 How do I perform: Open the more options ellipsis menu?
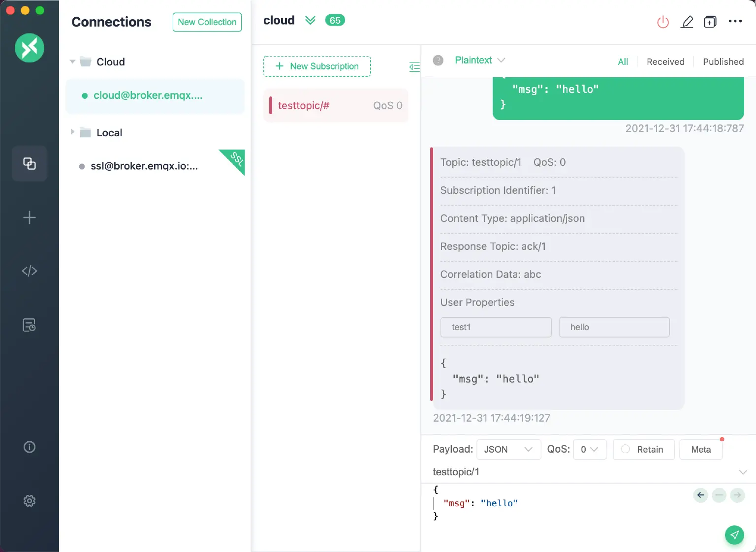[735, 22]
